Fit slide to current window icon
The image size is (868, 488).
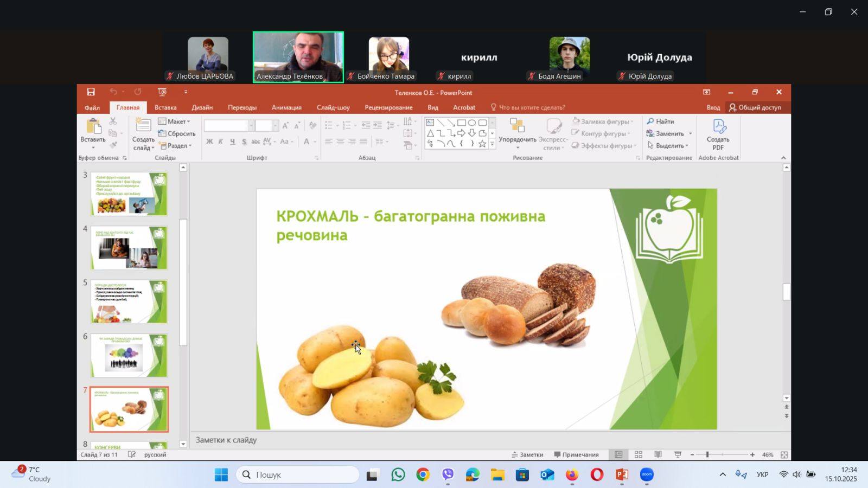(784, 455)
